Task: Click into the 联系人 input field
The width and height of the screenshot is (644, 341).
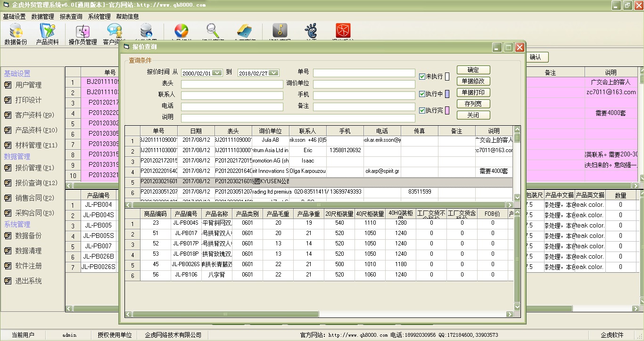Action: (x=232, y=95)
